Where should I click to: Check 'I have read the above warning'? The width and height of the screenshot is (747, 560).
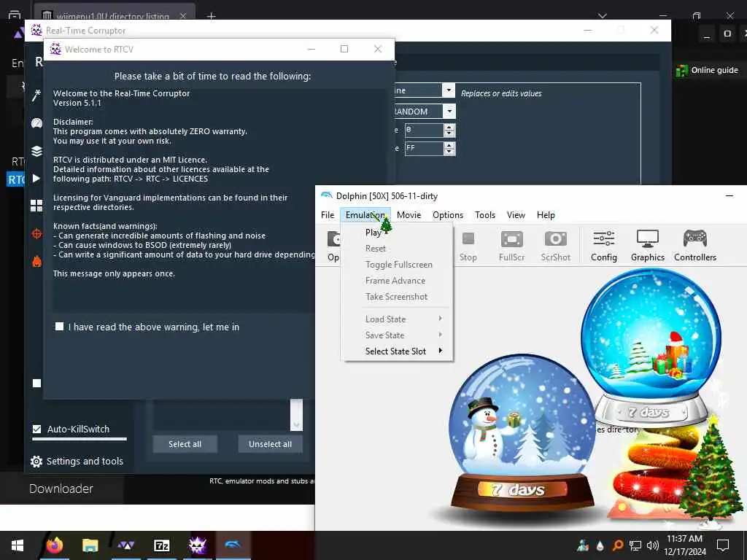pos(60,327)
